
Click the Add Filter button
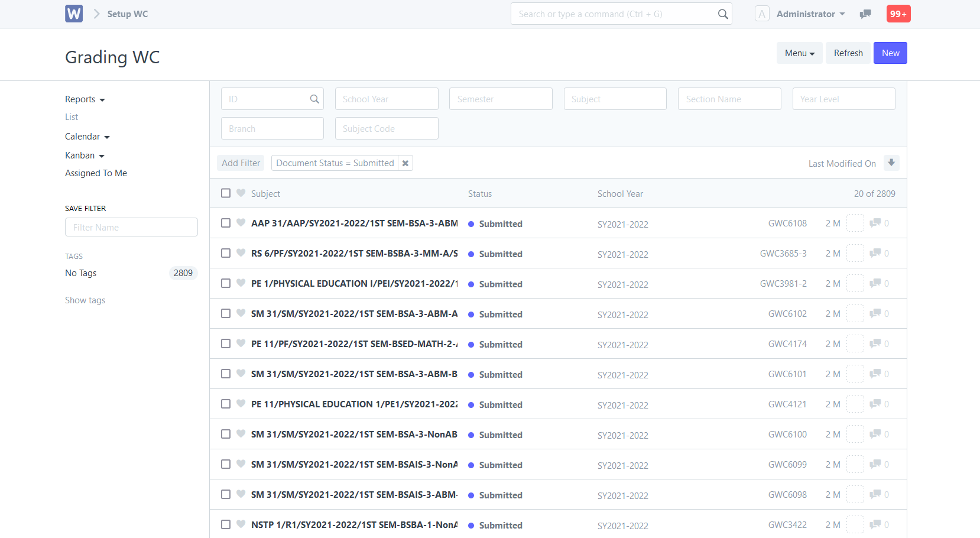(x=241, y=163)
